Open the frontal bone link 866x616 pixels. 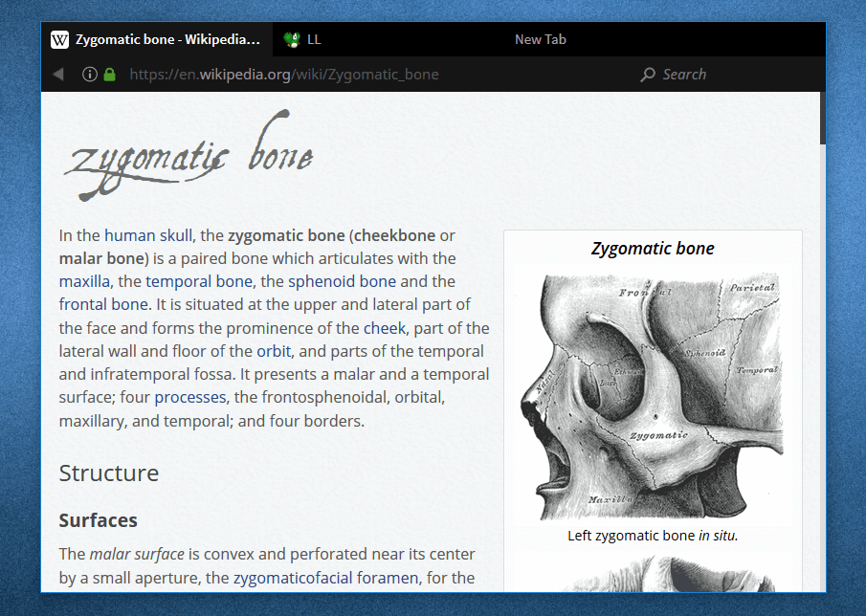coord(103,305)
